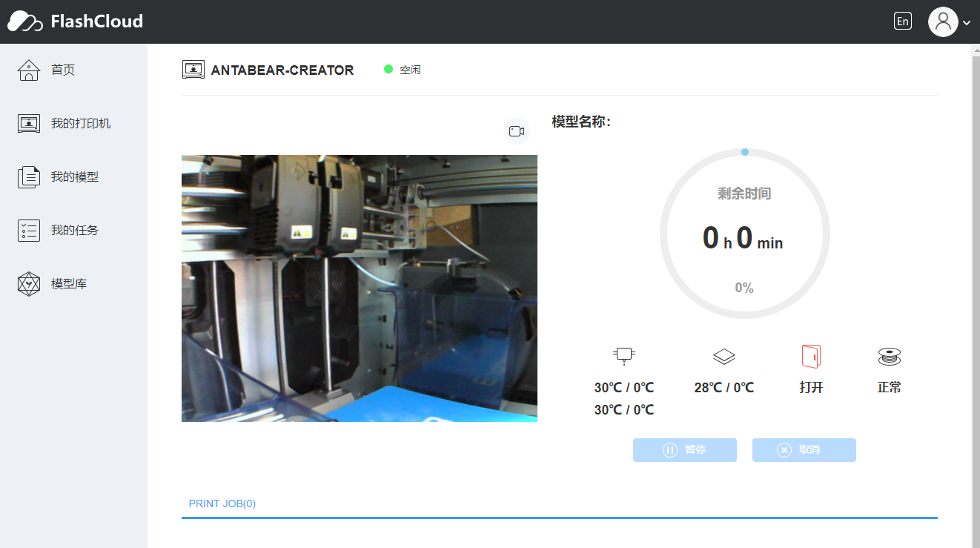Click the second 30℃ / 0℃ extruder reading
980x548 pixels.
[624, 410]
